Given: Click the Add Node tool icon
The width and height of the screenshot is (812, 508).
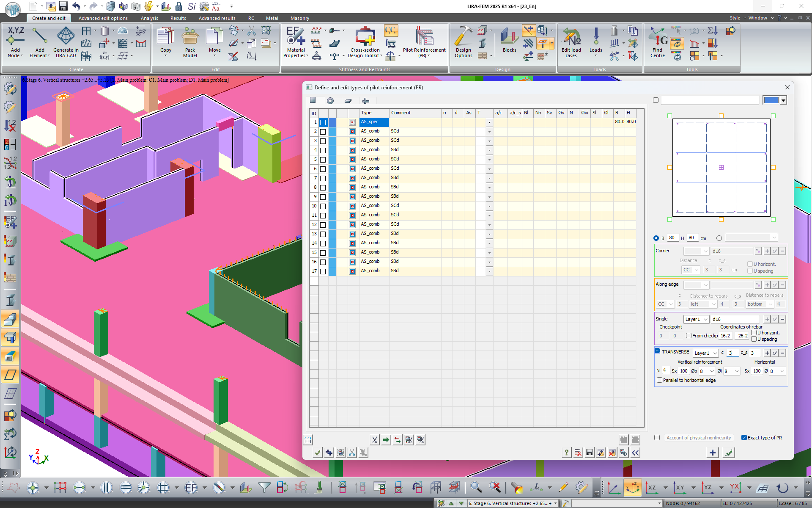Looking at the screenshot, I should coord(15,37).
